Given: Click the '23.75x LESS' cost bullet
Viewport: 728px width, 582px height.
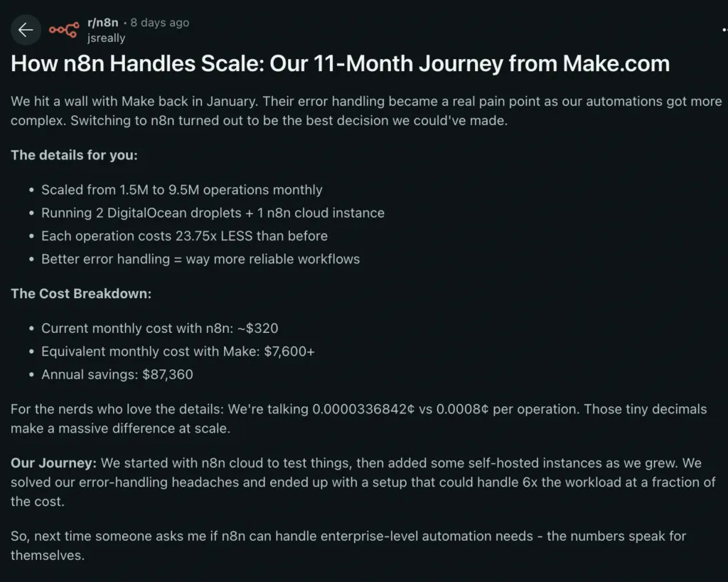Looking at the screenshot, I should (184, 236).
